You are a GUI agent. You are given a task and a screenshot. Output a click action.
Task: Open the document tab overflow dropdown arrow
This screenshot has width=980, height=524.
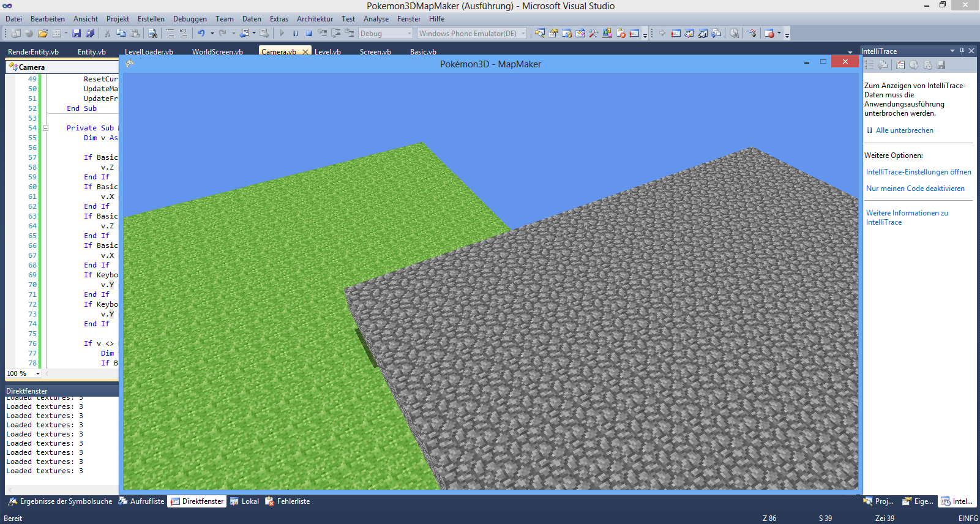850,52
